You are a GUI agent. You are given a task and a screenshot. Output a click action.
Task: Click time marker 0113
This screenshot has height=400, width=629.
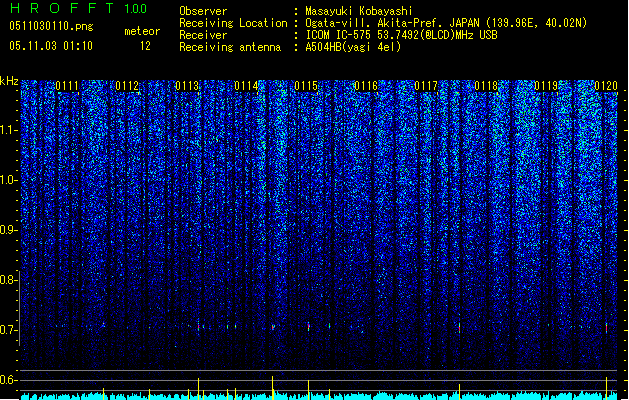187,86
